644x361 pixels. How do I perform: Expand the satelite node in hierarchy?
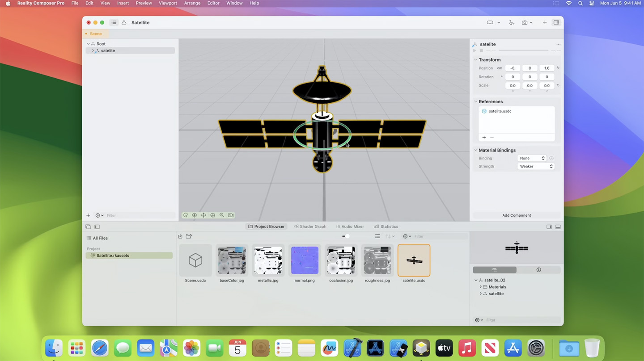93,50
